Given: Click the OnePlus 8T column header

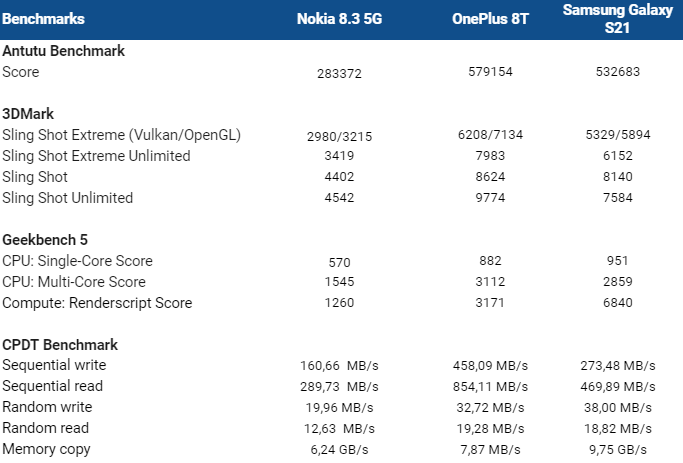Looking at the screenshot, I should 490,19.
